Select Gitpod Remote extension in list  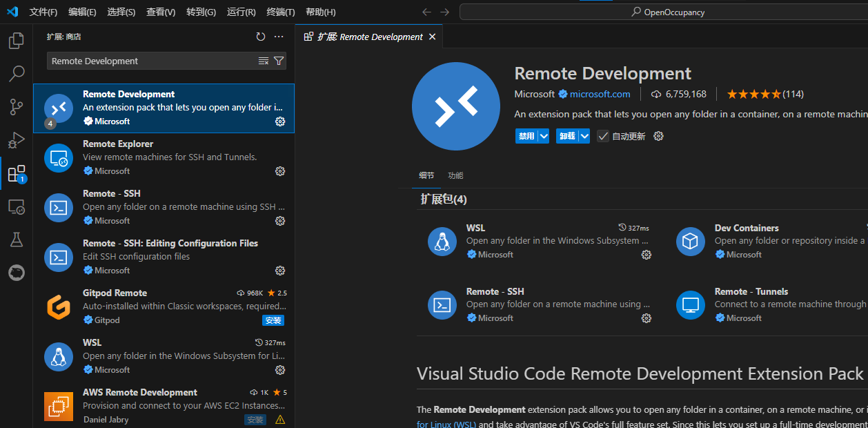164,307
